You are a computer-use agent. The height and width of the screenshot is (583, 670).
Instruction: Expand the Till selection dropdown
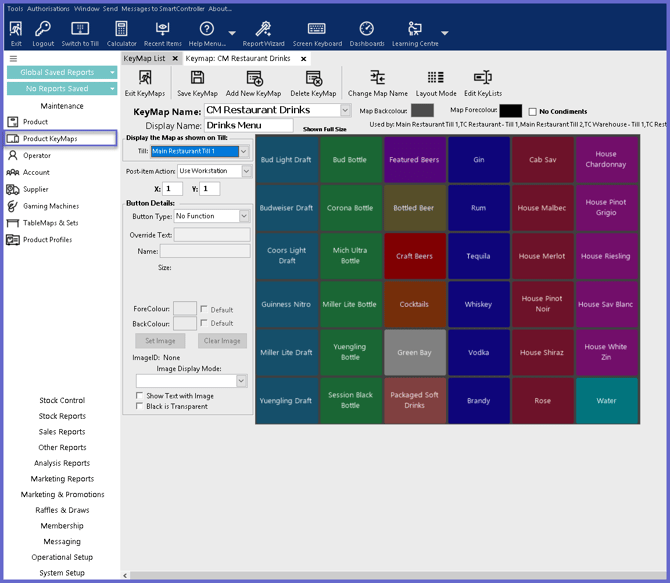(x=244, y=152)
